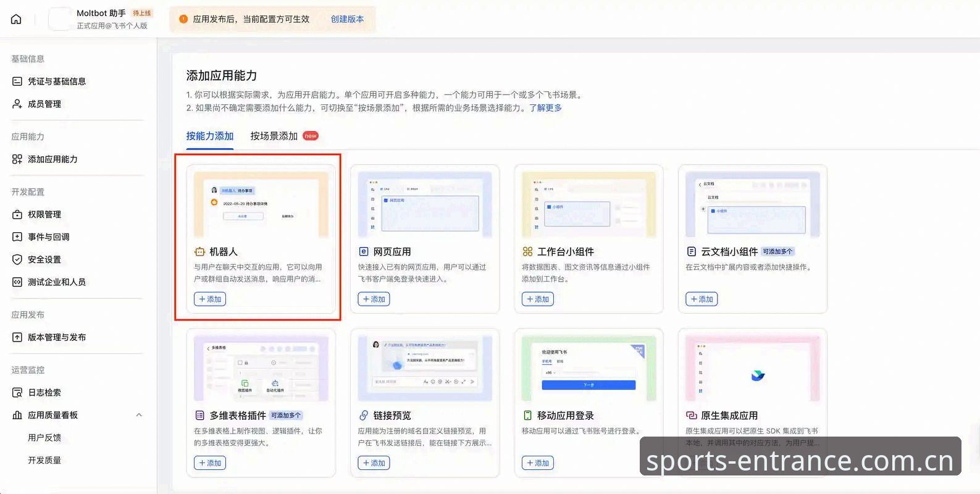Click the 可添加多个 tag on 多维表格插件
This screenshot has width=980, height=494.
pyautogui.click(x=286, y=416)
